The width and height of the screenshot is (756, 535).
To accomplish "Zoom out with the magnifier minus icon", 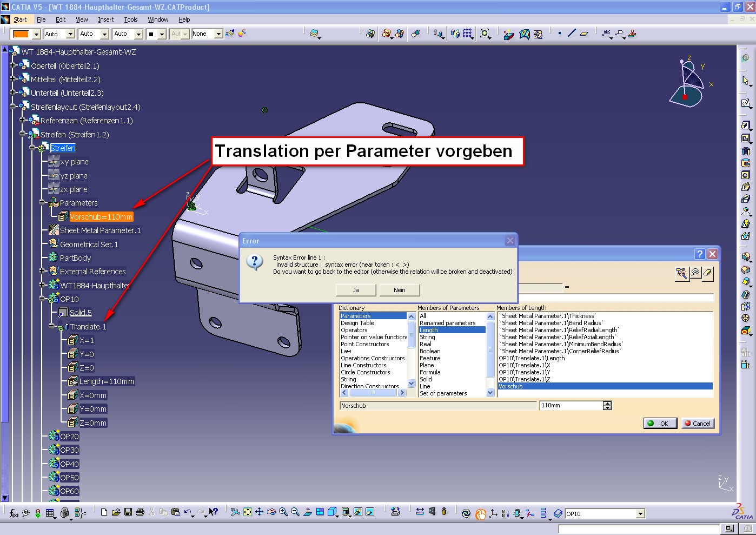I will 295,512.
